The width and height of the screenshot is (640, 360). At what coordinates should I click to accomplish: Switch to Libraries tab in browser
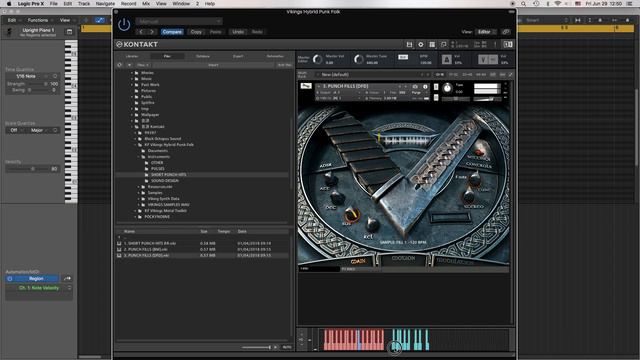coord(132,56)
